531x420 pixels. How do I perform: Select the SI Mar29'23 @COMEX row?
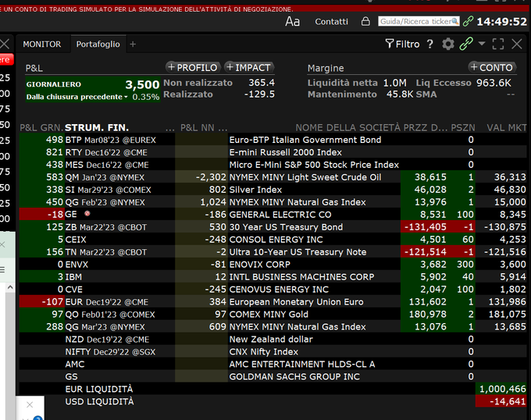273,190
